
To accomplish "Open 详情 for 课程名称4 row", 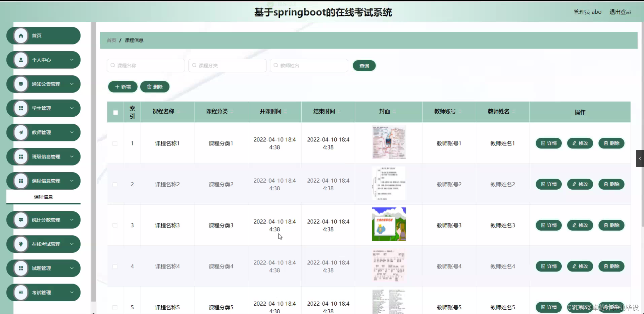I will (549, 266).
